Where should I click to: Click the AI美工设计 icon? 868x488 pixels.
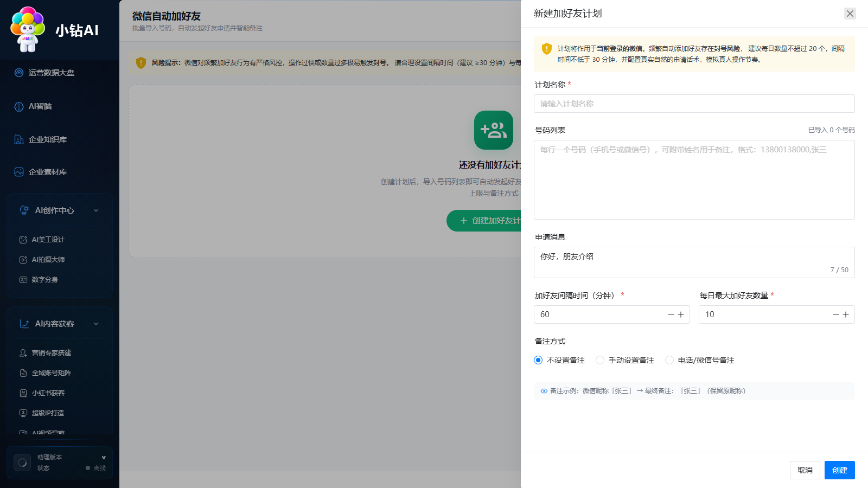[x=23, y=240]
